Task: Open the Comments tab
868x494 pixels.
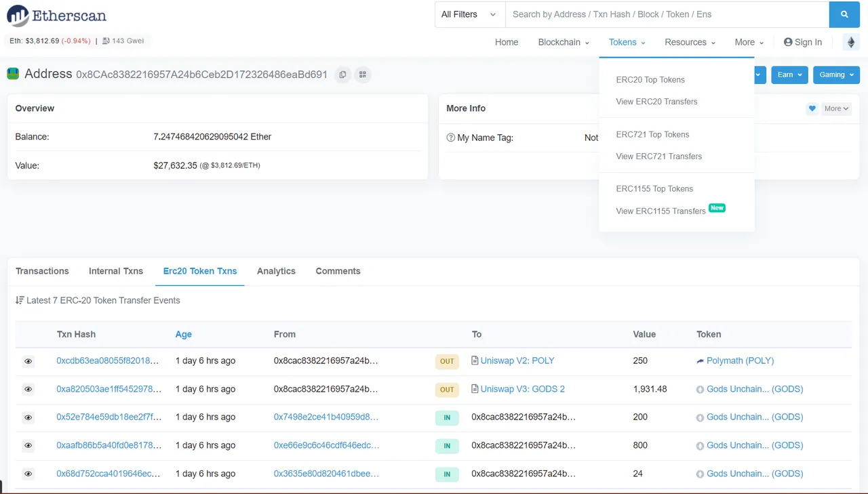Action: (x=338, y=271)
